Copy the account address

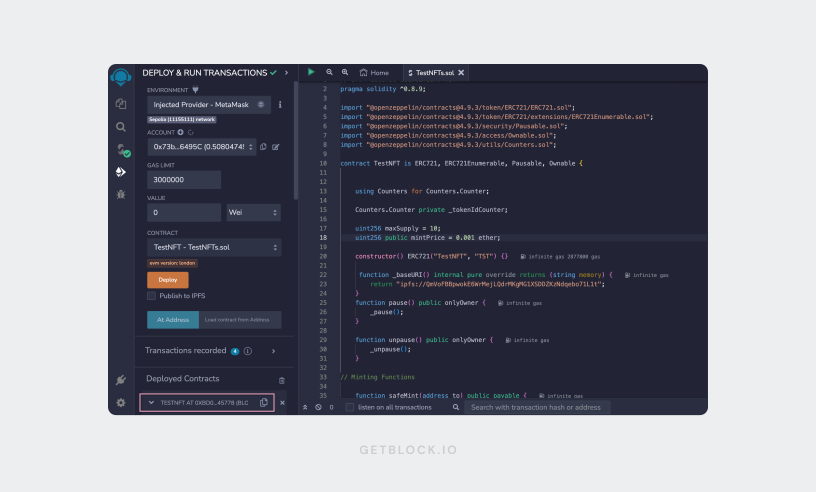click(263, 147)
